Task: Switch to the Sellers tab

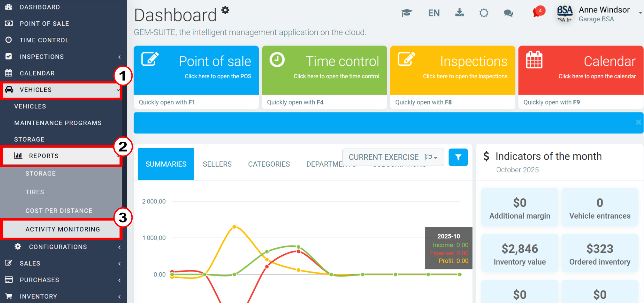Action: 217,164
